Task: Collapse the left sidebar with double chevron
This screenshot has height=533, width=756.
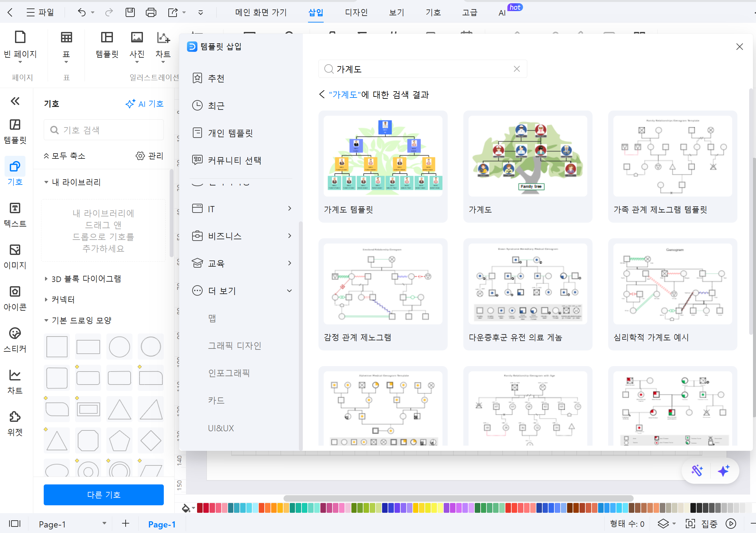Action: coord(15,101)
